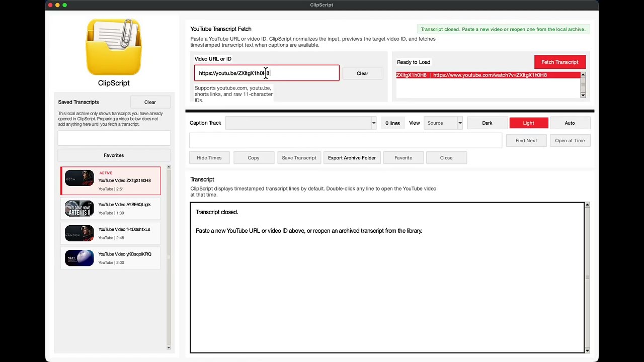Image resolution: width=644 pixels, height=362 pixels.
Task: Open the View Source dropdown
Action: (x=443, y=123)
